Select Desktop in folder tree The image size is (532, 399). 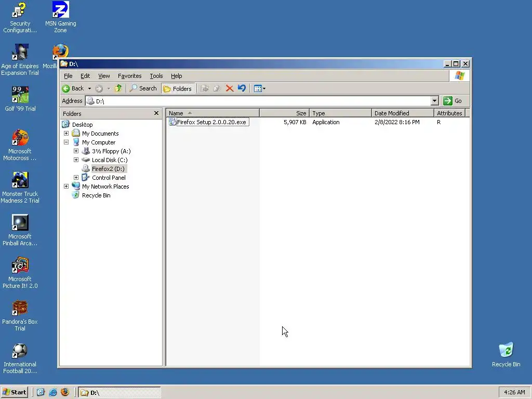tap(83, 125)
